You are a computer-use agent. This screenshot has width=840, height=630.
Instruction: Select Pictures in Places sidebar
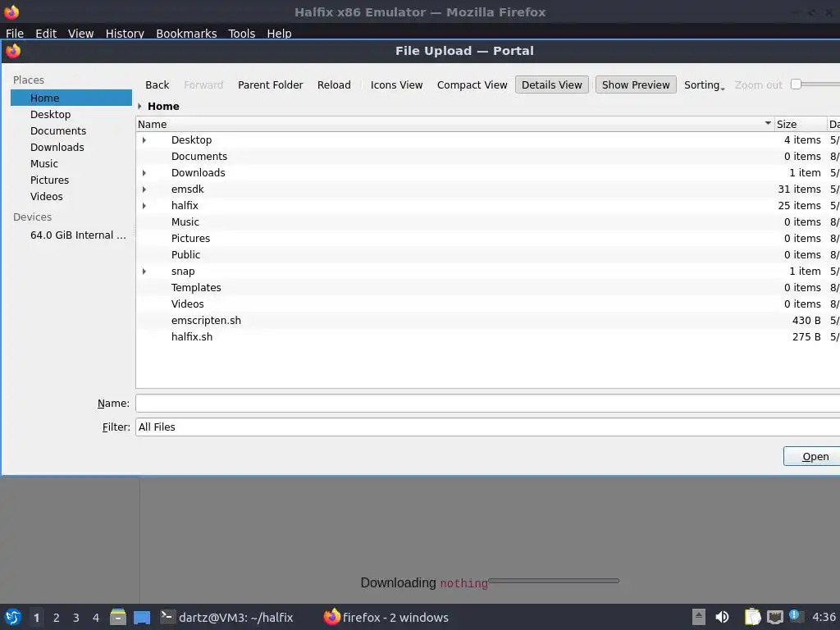(x=71, y=180)
